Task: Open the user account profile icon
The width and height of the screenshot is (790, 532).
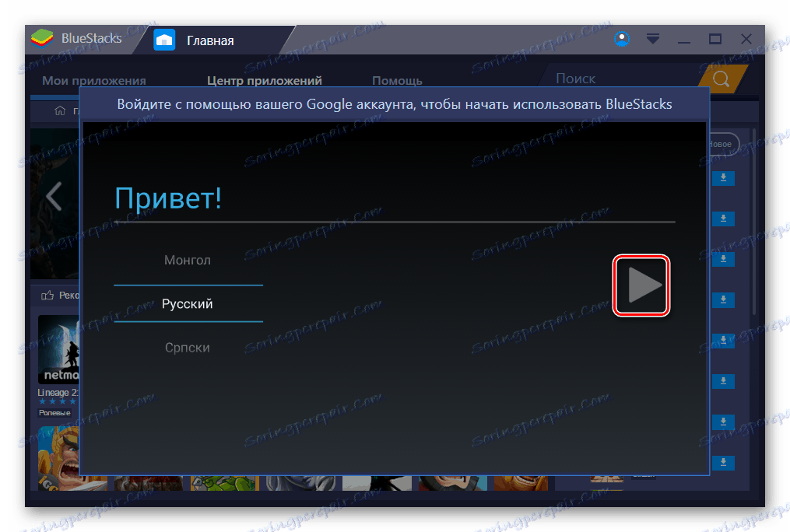Action: pyautogui.click(x=622, y=39)
